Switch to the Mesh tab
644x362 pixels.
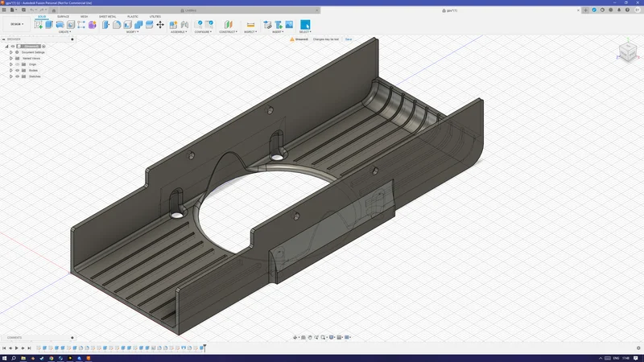click(85, 17)
